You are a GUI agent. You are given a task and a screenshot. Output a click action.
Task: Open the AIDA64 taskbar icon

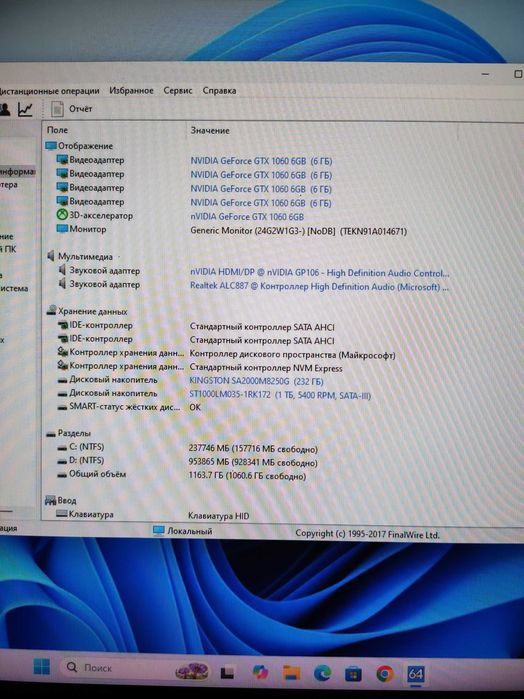tap(415, 673)
